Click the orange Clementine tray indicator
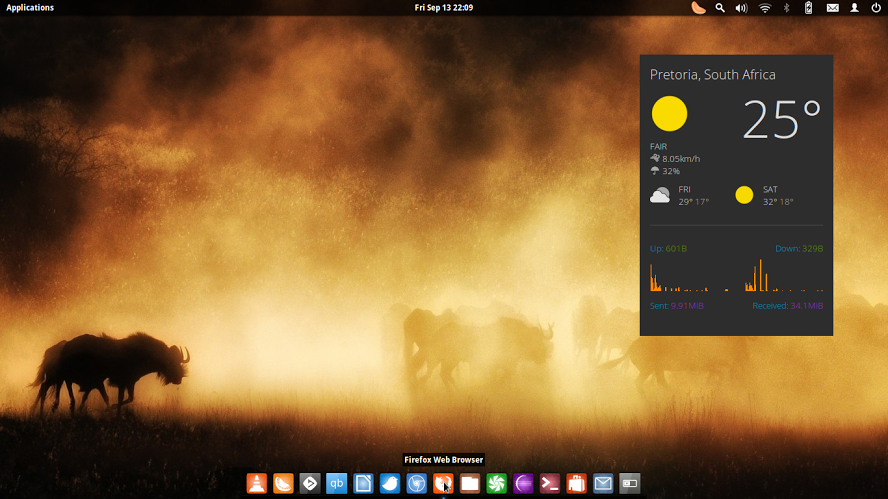888x499 pixels. 698,7
